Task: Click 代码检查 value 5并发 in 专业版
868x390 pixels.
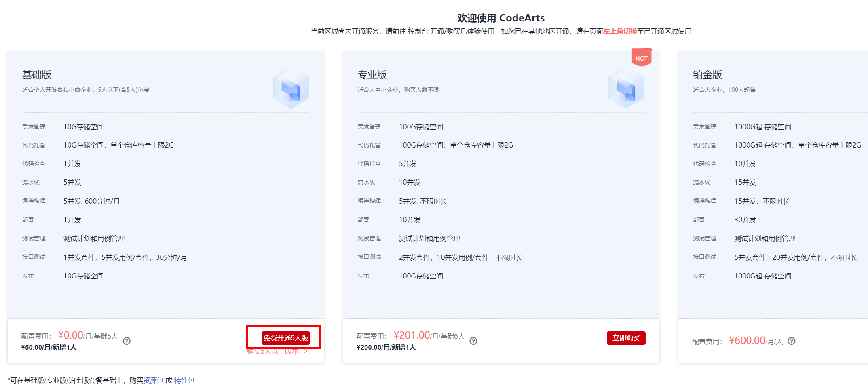Action: (408, 164)
